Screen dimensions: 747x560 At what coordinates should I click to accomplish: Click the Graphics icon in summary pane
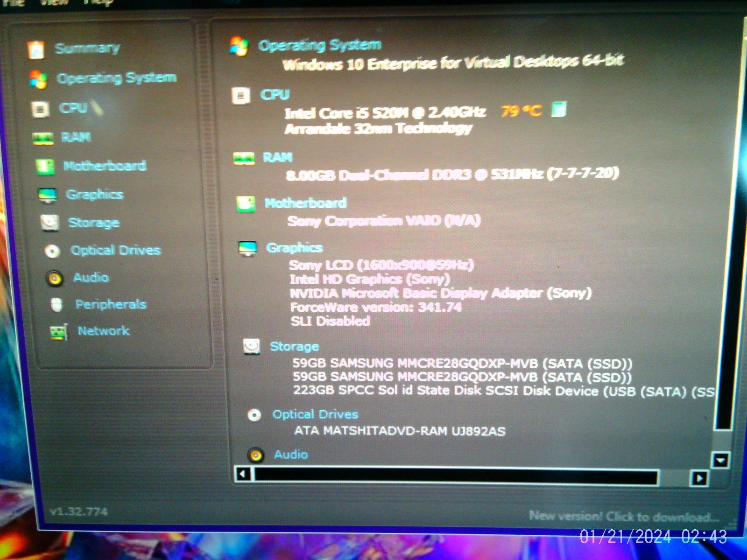pos(247,248)
